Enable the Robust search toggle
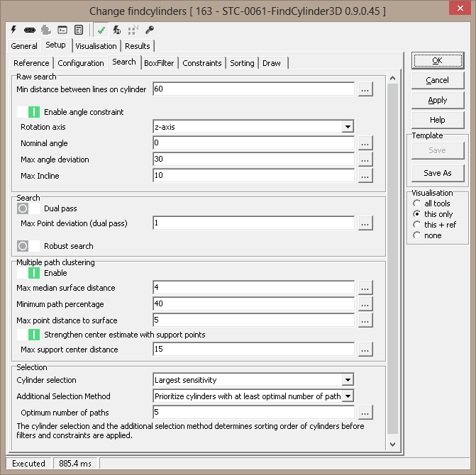Viewport: 476px width, 475px height. 29,246
